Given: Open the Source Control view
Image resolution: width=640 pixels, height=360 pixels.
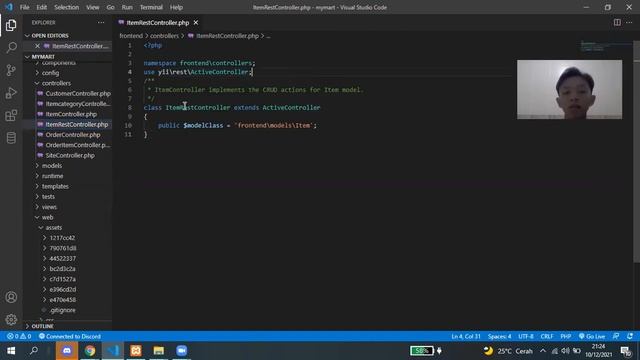Looking at the screenshot, I should click(x=11, y=70).
